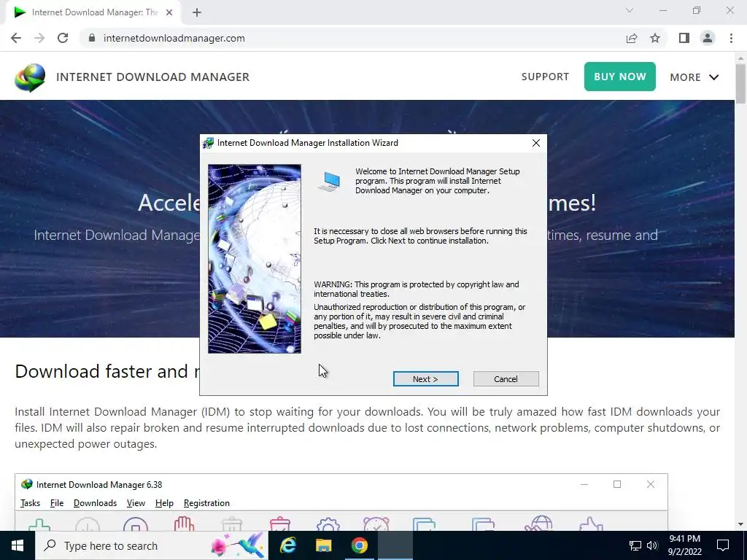Open File Explorer from taskbar
747x560 pixels.
coord(323,545)
